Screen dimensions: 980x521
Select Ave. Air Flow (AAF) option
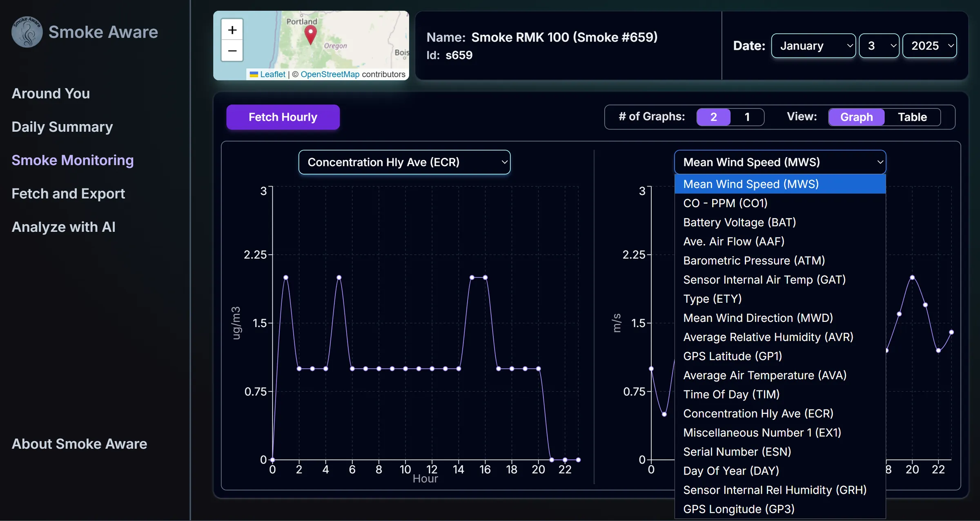pyautogui.click(x=780, y=242)
